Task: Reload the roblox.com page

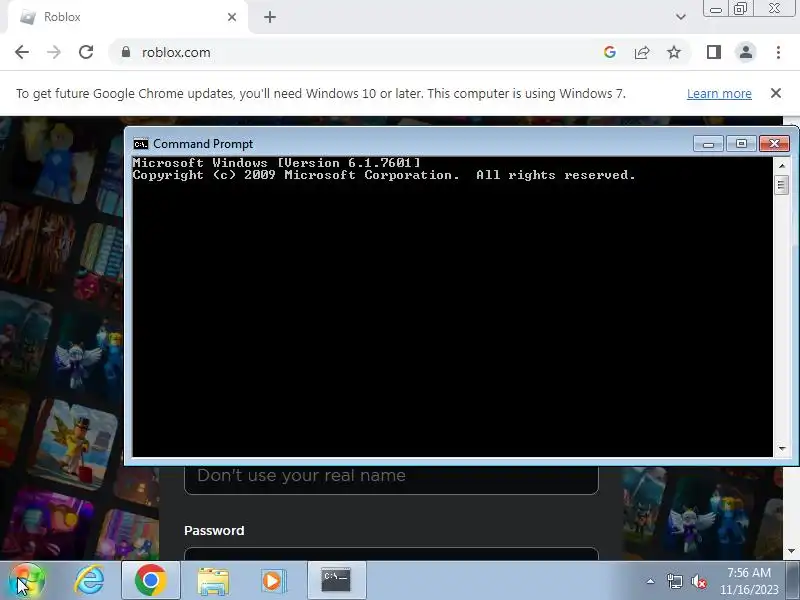Action: [x=86, y=52]
